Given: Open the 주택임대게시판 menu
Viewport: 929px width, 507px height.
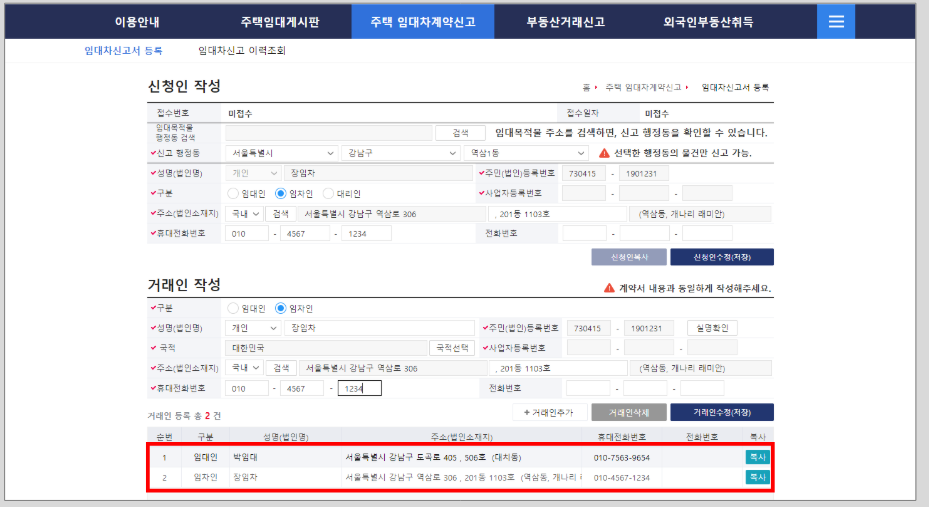Looking at the screenshot, I should tap(280, 22).
